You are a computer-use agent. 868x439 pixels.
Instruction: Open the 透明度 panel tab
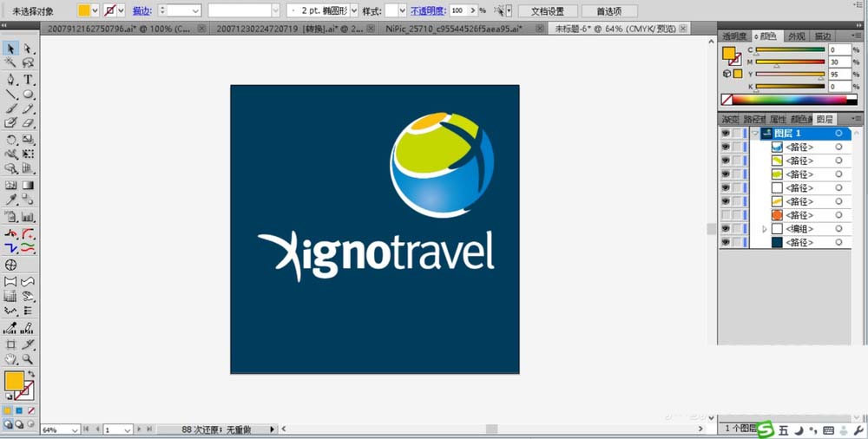tap(734, 36)
